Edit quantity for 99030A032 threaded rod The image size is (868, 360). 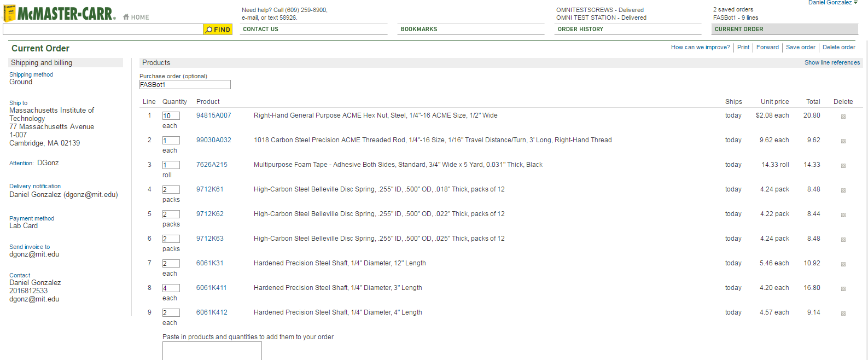pyautogui.click(x=171, y=141)
